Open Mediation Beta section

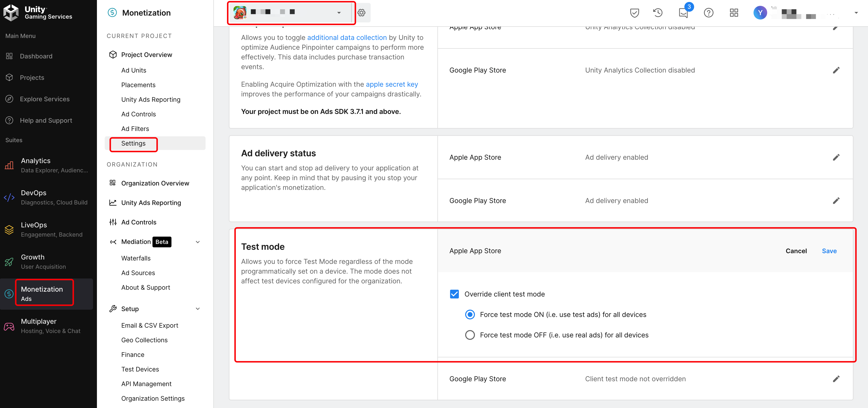click(146, 242)
